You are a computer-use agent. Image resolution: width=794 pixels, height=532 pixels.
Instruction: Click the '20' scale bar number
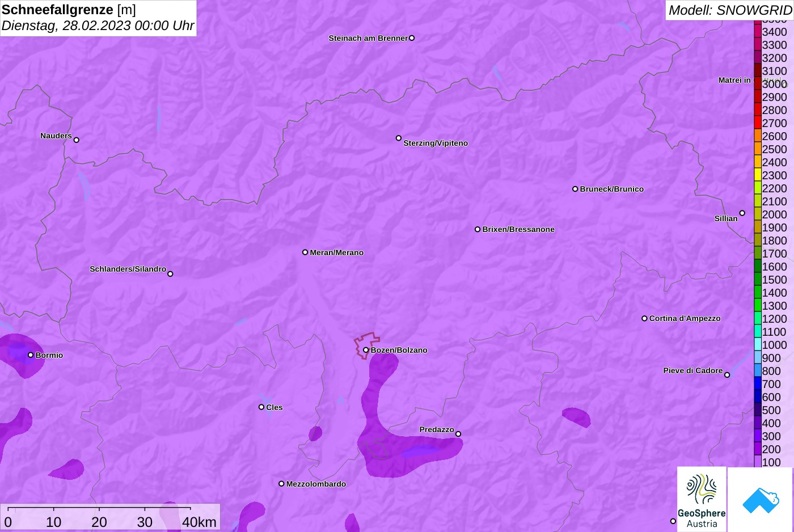(99, 522)
